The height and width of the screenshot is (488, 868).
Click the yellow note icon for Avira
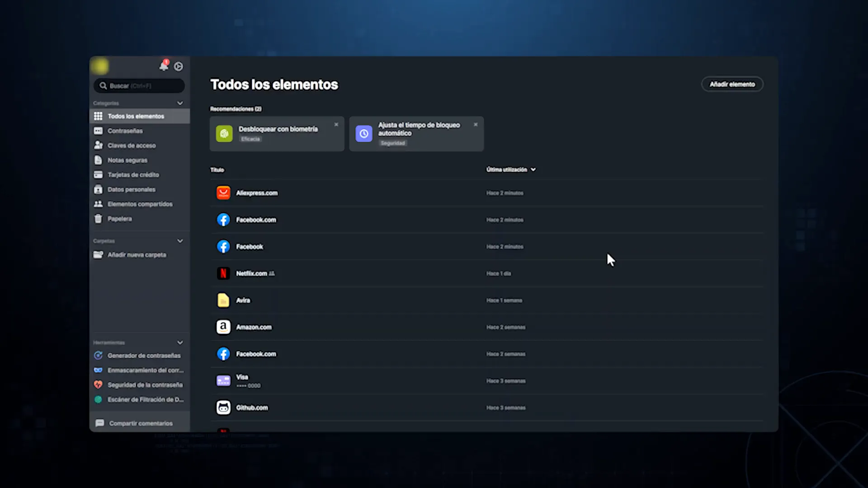pyautogui.click(x=223, y=300)
